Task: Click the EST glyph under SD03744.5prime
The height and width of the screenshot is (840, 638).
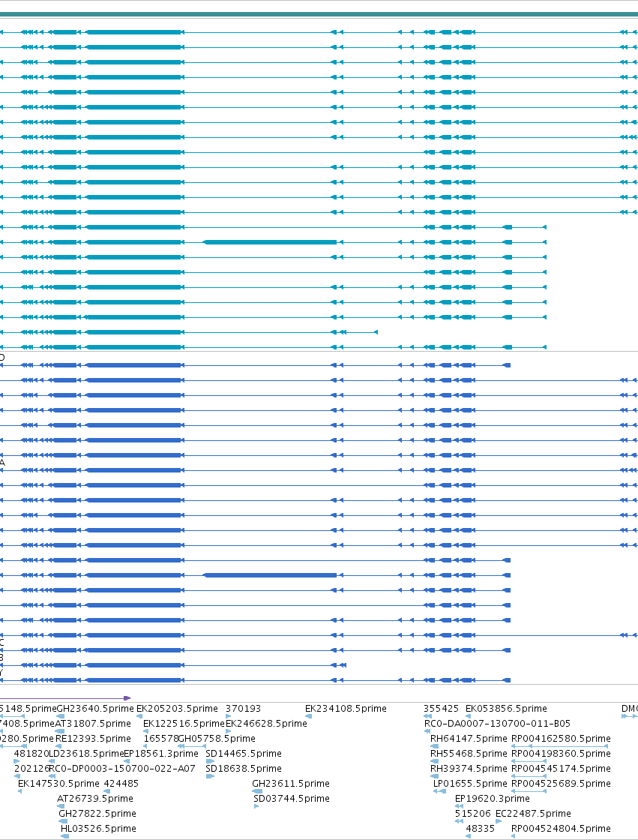Action: pyautogui.click(x=256, y=806)
